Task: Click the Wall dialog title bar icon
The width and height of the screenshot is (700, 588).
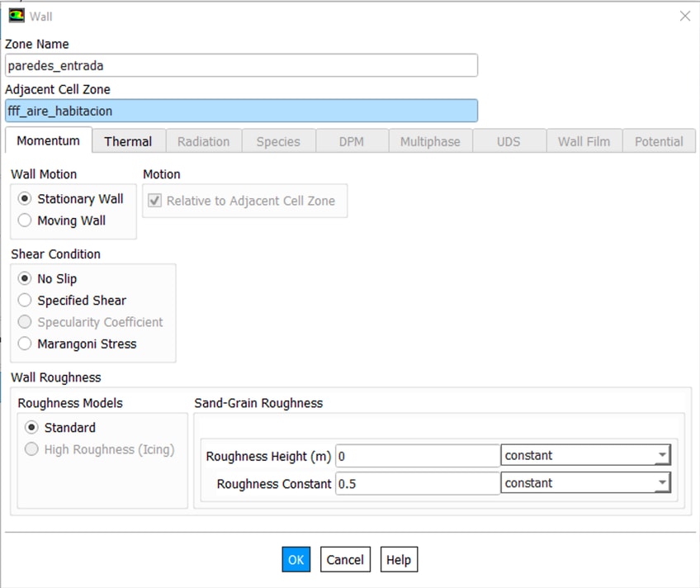Action: coord(16,16)
